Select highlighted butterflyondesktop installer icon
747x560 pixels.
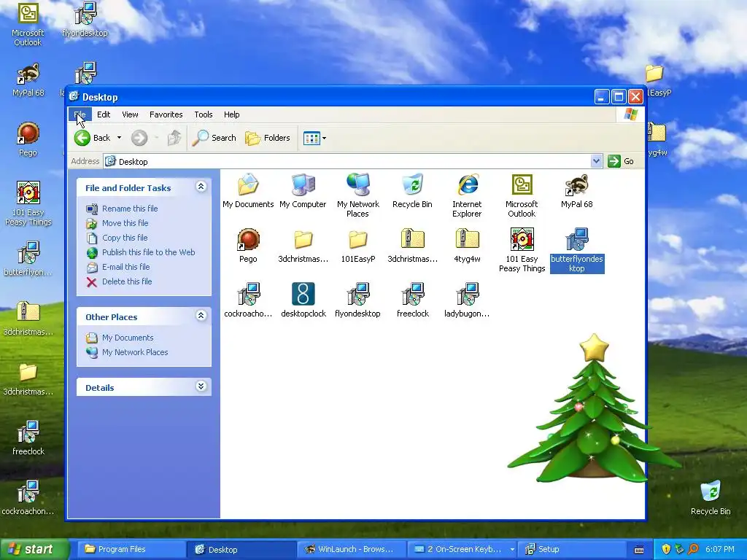coord(577,250)
